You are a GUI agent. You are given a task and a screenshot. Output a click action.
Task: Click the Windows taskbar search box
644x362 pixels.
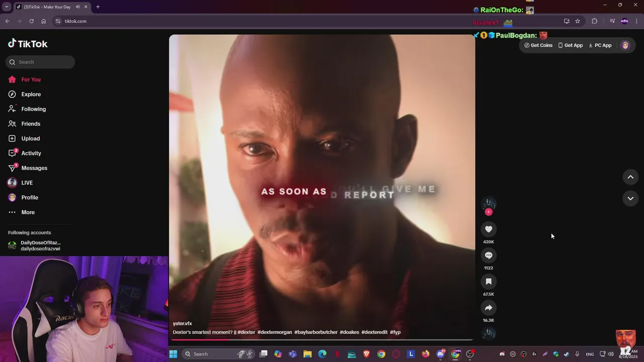click(x=218, y=354)
